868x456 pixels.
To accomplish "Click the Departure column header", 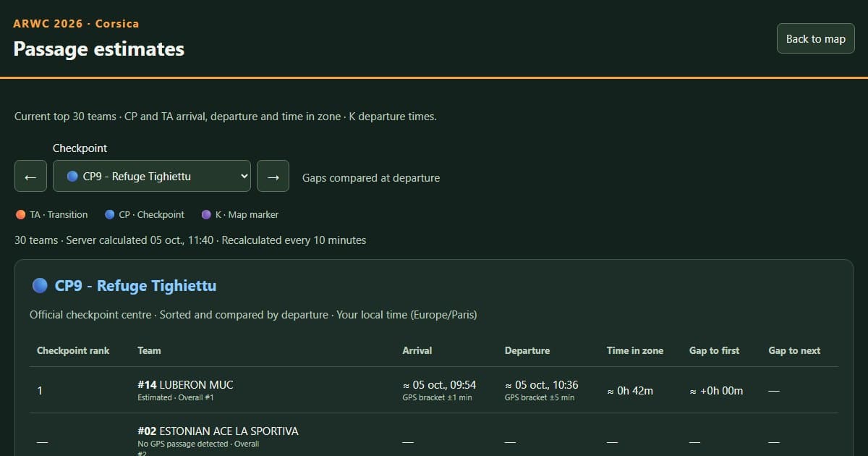I will (527, 350).
